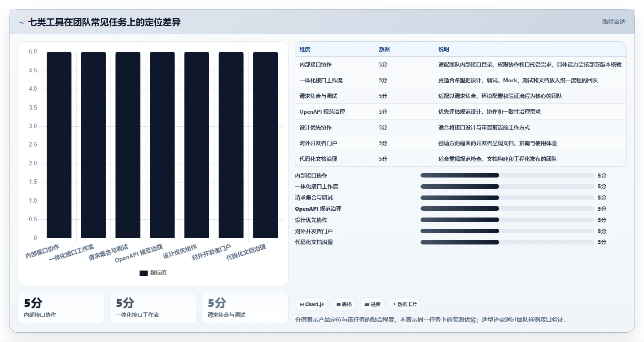Click the 请求集合与调试 progress bar
This screenshot has height=342, width=644.
click(x=507, y=198)
